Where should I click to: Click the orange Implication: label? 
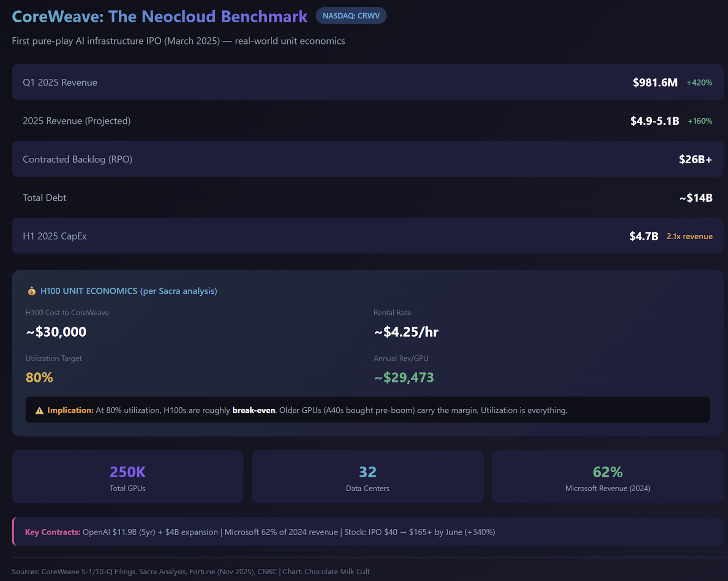70,410
